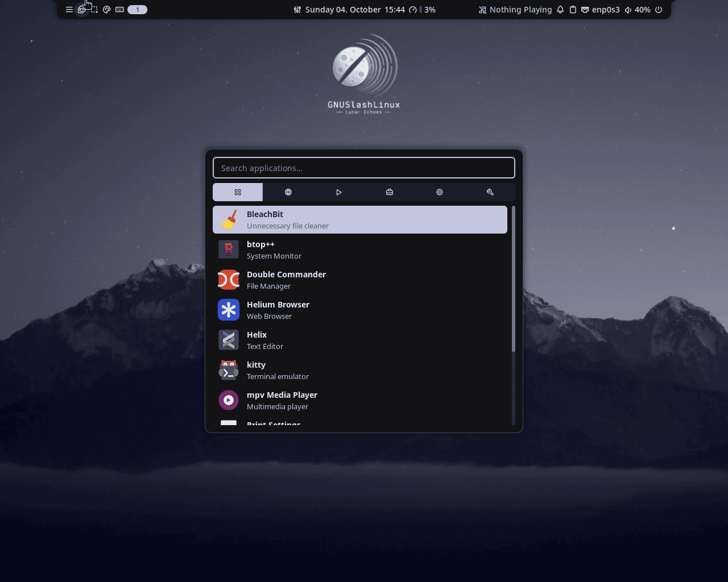Open mpv Media Player
Image resolution: width=728 pixels, height=582 pixels.
pyautogui.click(x=360, y=400)
